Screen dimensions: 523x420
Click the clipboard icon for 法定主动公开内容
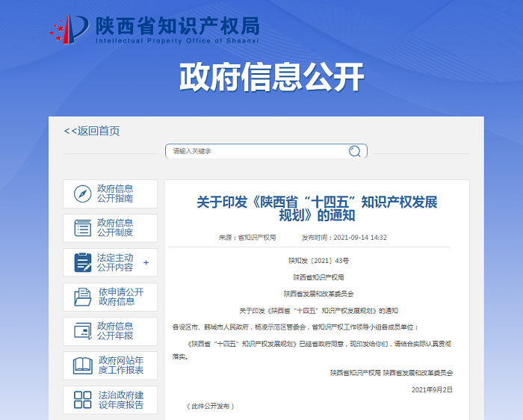82,262
